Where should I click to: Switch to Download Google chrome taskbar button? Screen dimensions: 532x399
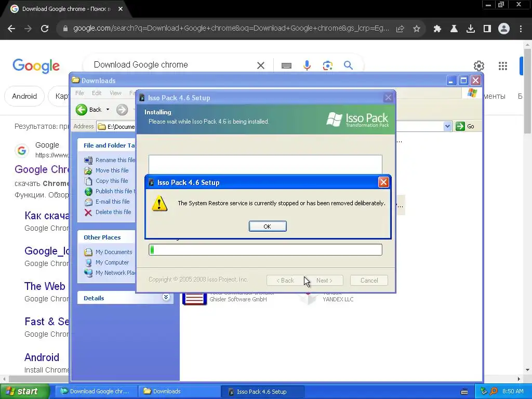pyautogui.click(x=96, y=391)
